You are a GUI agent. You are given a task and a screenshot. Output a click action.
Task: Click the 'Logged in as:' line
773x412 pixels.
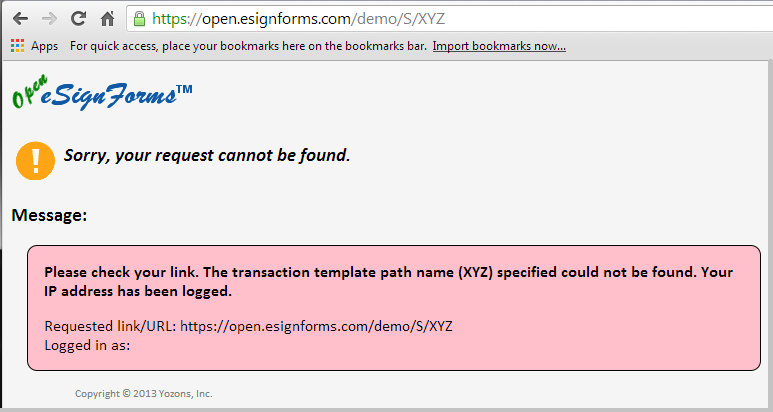click(88, 345)
